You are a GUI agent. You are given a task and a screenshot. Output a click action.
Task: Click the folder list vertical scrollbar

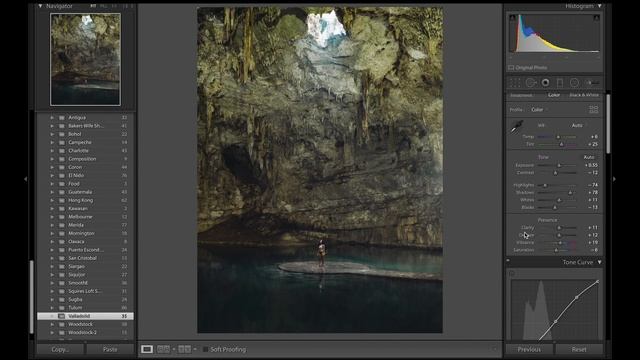click(x=31, y=297)
